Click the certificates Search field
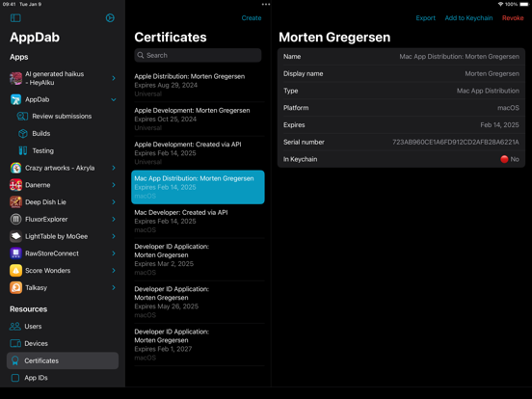532x399 pixels. tap(198, 55)
